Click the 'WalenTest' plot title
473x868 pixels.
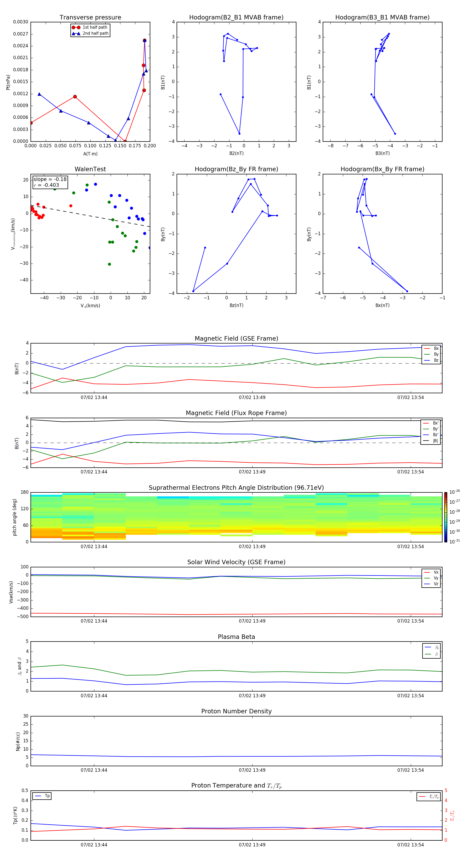pos(90,169)
